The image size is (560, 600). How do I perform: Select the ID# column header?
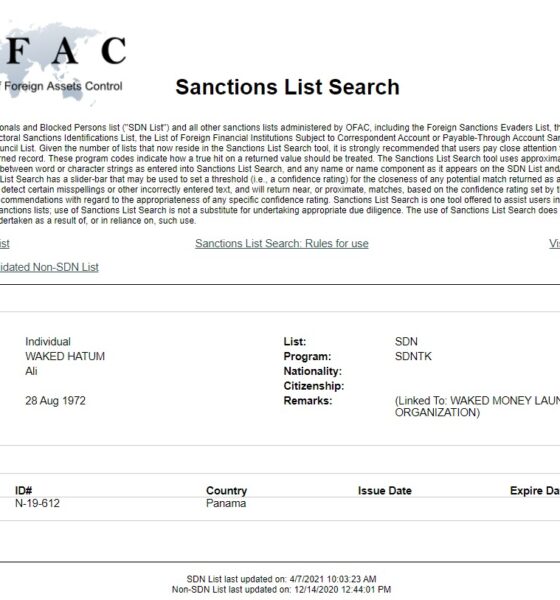[23, 491]
